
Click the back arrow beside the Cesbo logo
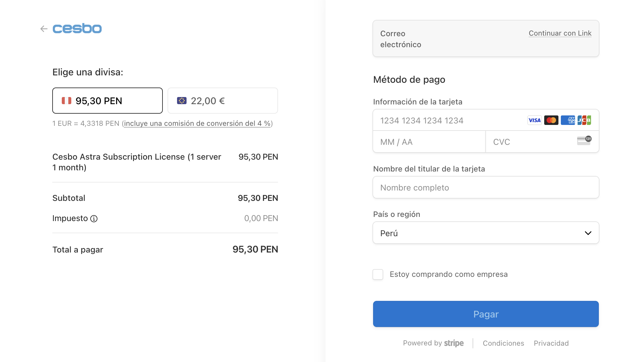[44, 28]
